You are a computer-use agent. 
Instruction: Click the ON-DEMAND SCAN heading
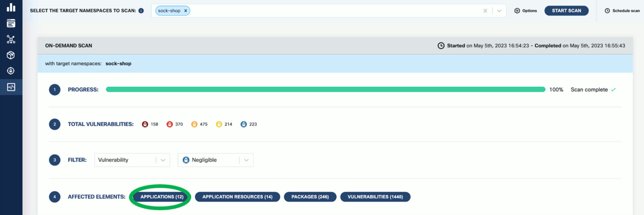(x=68, y=46)
